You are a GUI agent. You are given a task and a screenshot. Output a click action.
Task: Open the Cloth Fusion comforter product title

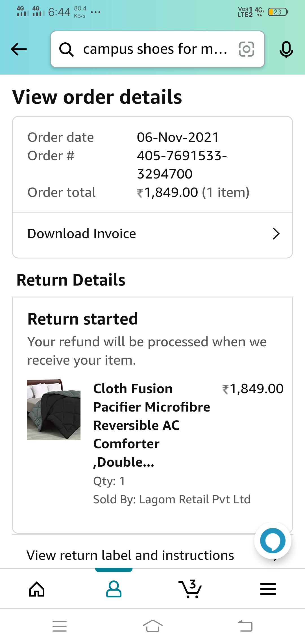coord(152,425)
